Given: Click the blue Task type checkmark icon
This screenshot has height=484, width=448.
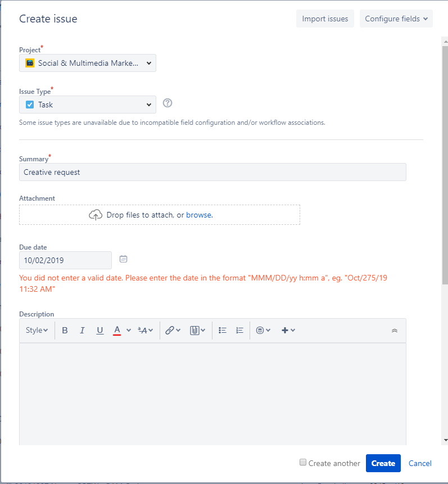Looking at the screenshot, I should [x=30, y=105].
